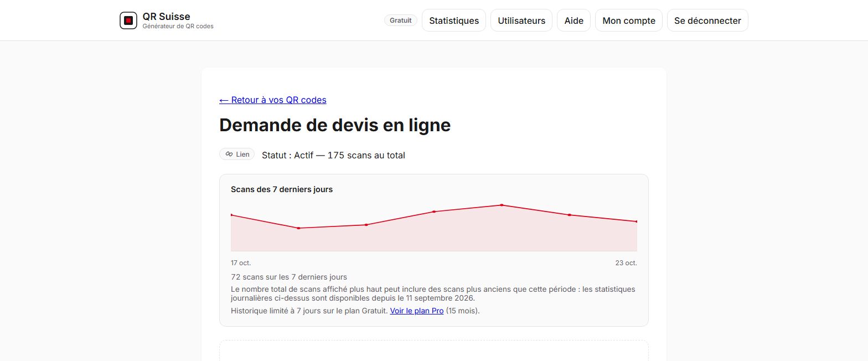This screenshot has width=868, height=361.
Task: Click the QR Suisse logo icon
Action: [128, 20]
